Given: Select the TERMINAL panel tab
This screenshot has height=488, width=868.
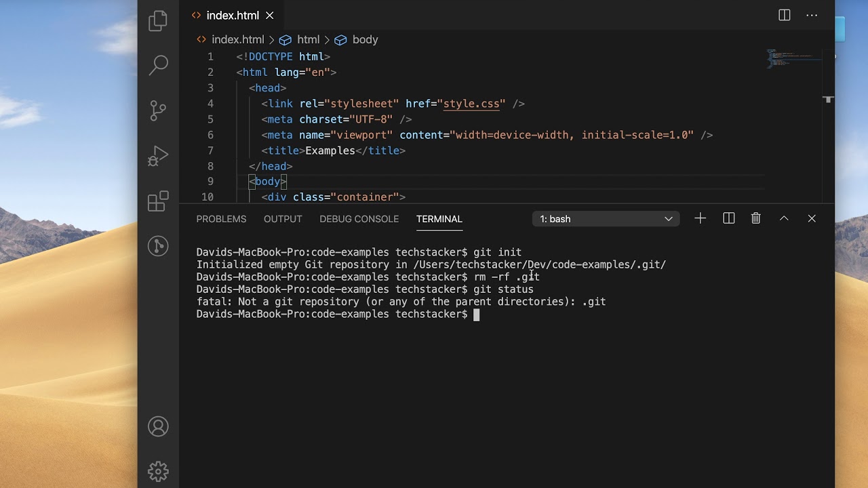Looking at the screenshot, I should [439, 219].
